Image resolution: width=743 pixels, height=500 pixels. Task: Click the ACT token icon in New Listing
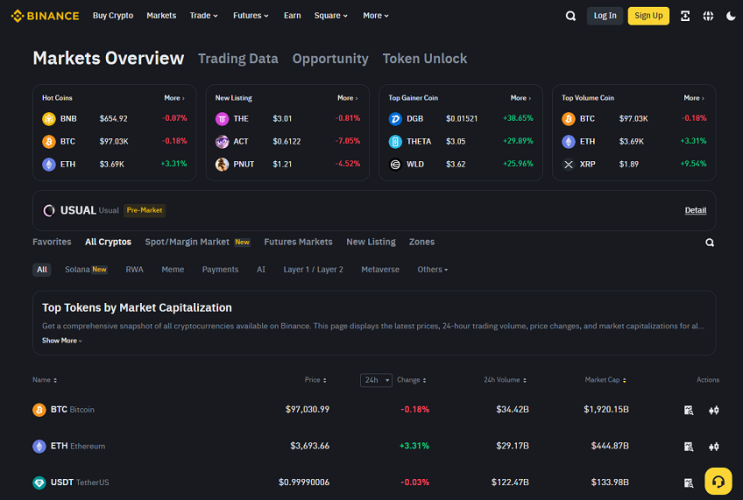pos(222,141)
